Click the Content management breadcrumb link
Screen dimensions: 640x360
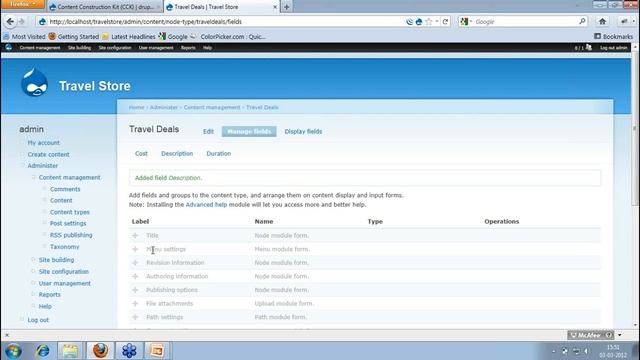[212, 107]
